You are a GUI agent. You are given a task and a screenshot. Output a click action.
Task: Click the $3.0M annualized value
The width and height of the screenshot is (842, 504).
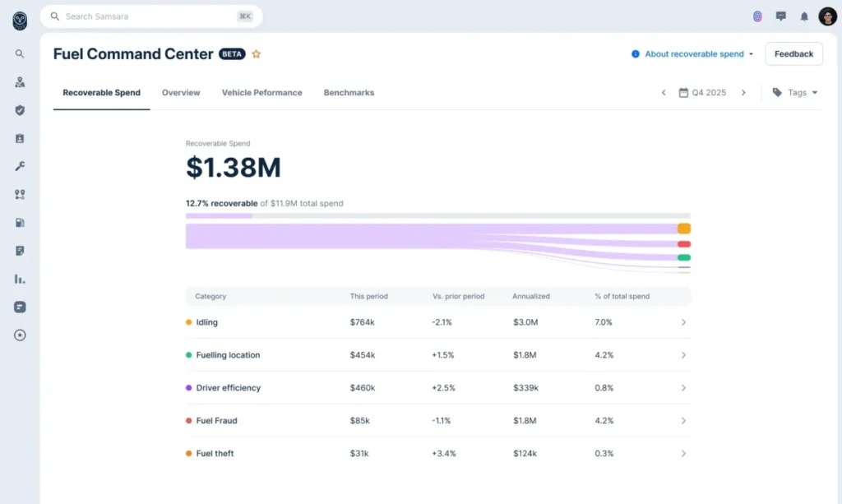[525, 322]
